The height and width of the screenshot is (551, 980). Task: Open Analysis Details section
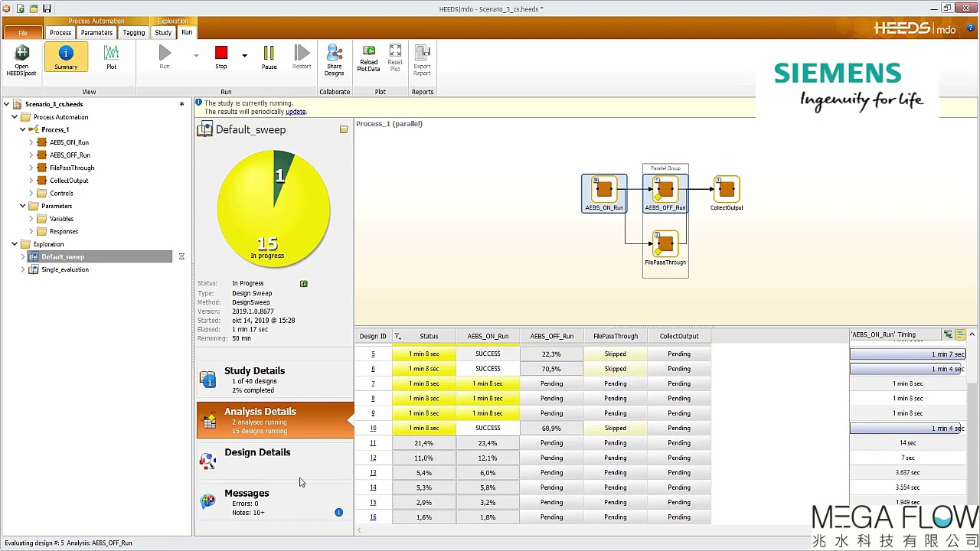point(274,420)
